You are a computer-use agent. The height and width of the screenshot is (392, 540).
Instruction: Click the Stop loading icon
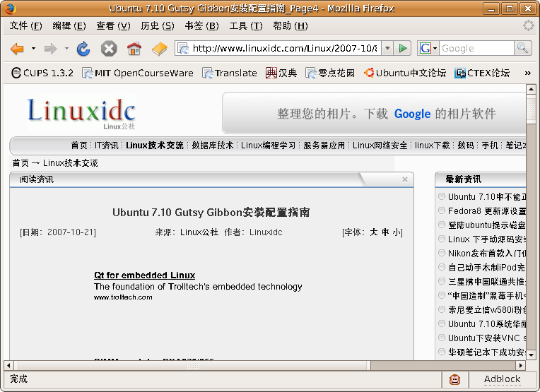[x=109, y=49]
